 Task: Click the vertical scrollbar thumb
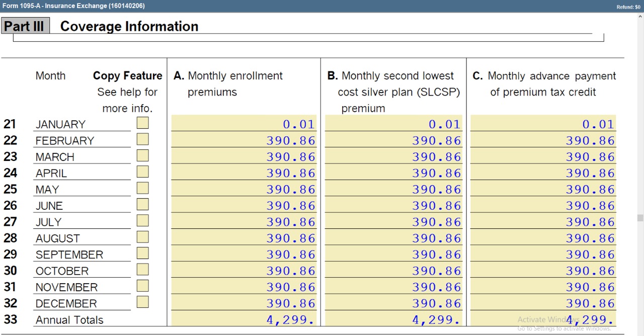click(640, 218)
